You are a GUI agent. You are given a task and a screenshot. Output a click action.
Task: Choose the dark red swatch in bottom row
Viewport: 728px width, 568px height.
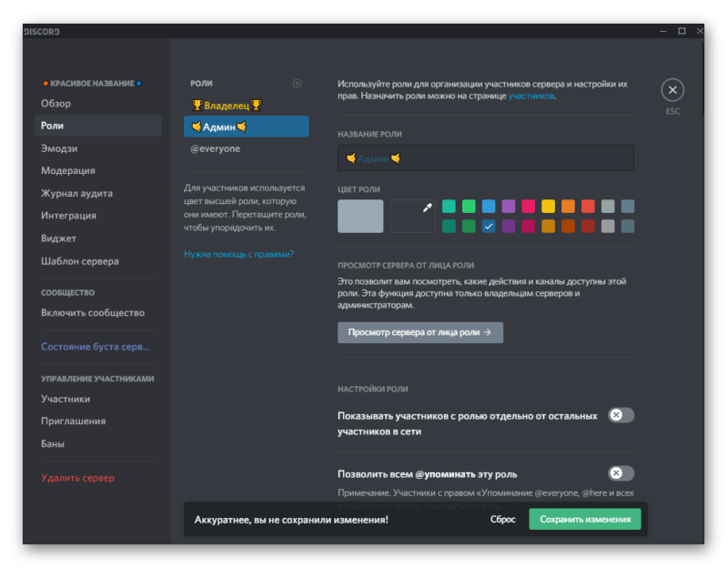coord(588,226)
